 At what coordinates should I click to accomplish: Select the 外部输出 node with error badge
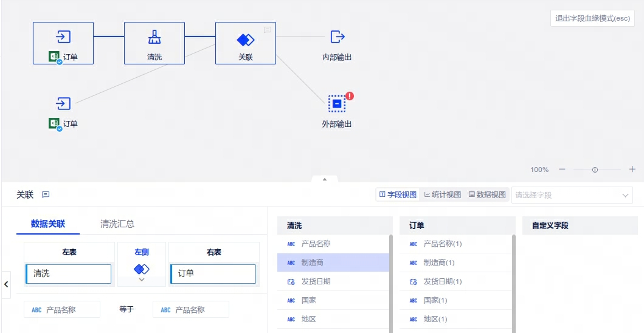pos(337,104)
